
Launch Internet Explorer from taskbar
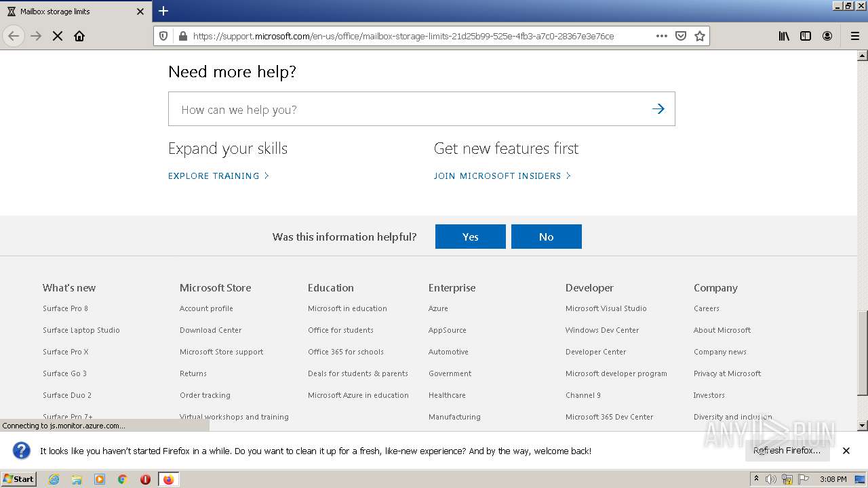pos(54,479)
